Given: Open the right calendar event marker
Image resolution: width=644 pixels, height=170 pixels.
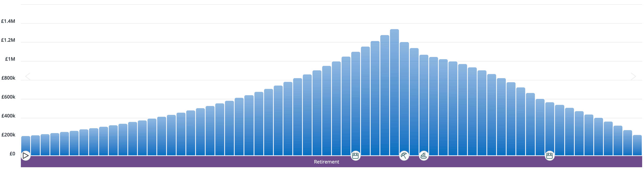Looking at the screenshot, I should pos(549,156).
